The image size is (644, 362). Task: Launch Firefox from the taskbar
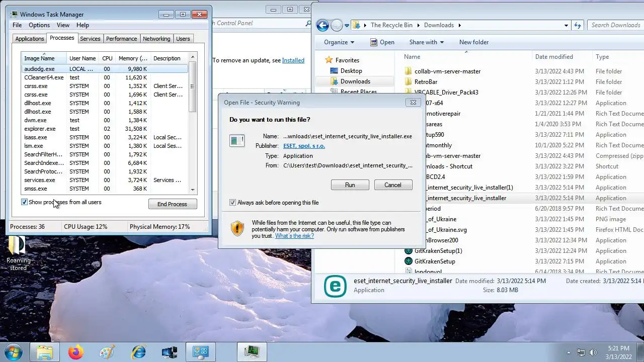[x=76, y=352]
